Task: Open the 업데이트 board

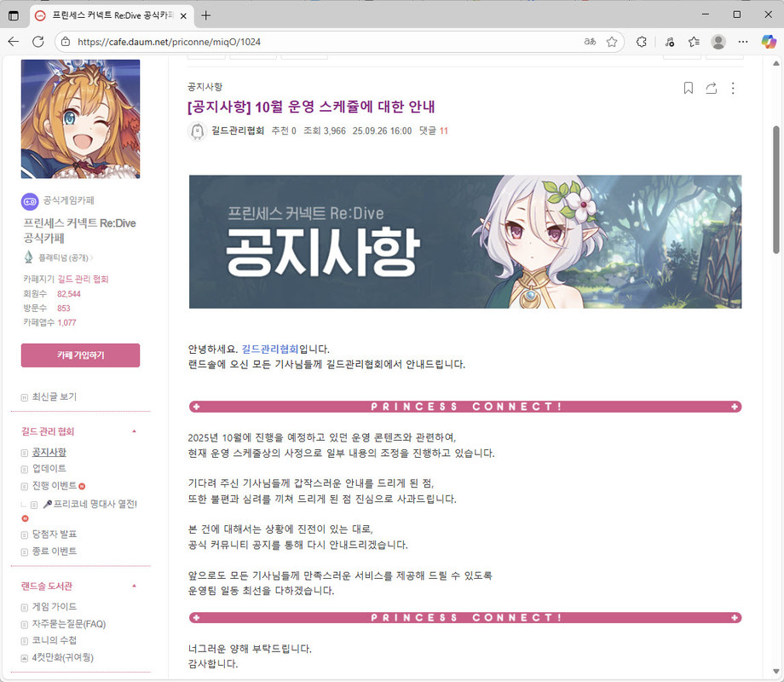Action: 49,468
